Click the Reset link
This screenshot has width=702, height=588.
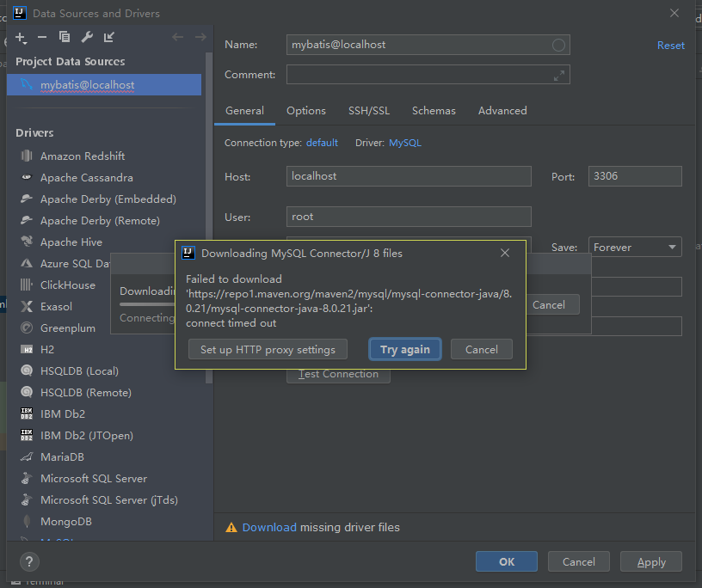(671, 46)
